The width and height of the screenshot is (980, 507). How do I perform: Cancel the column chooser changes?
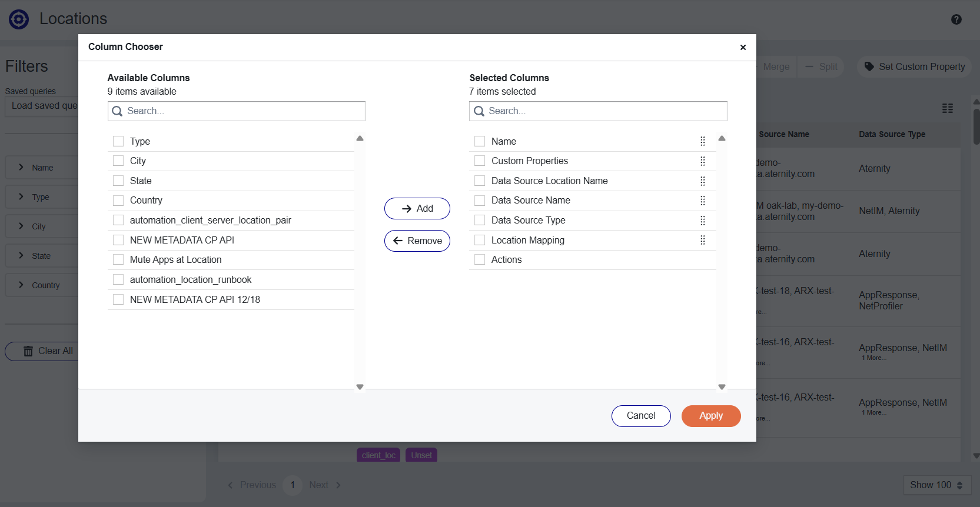[x=640, y=416]
